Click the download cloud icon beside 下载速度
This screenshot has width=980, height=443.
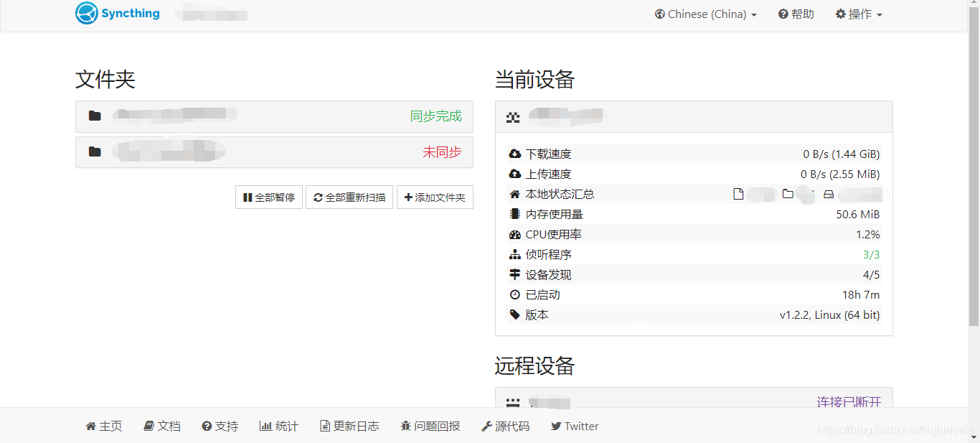coord(515,154)
